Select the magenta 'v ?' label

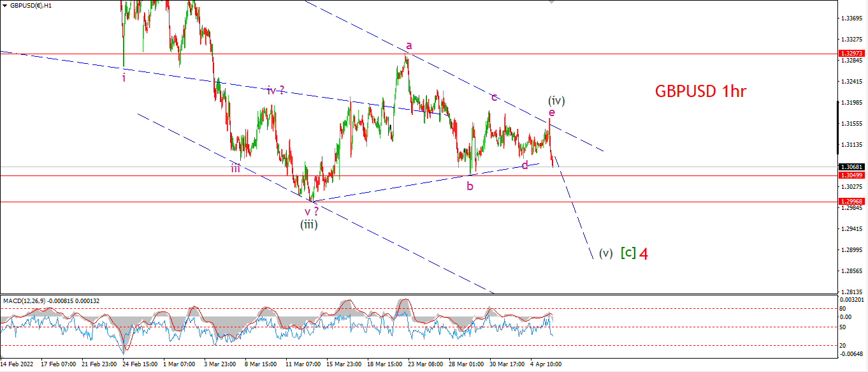[311, 211]
